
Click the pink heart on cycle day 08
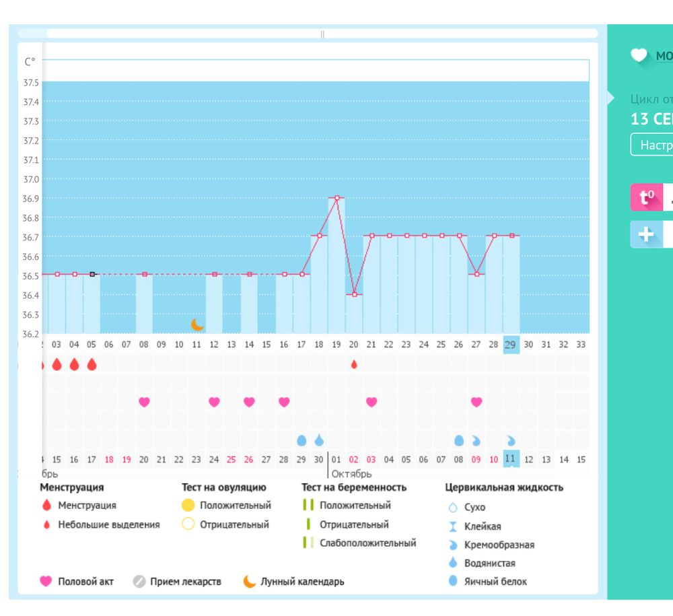[x=144, y=402]
